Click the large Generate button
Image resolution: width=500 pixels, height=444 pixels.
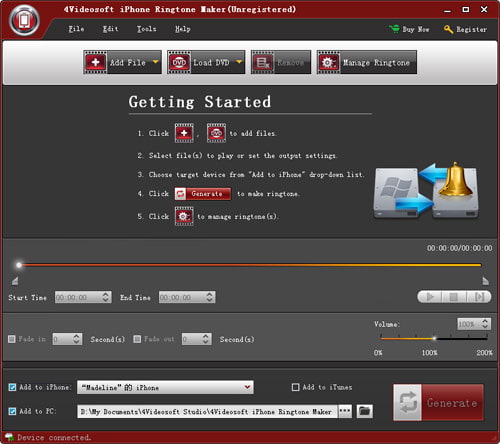point(438,403)
